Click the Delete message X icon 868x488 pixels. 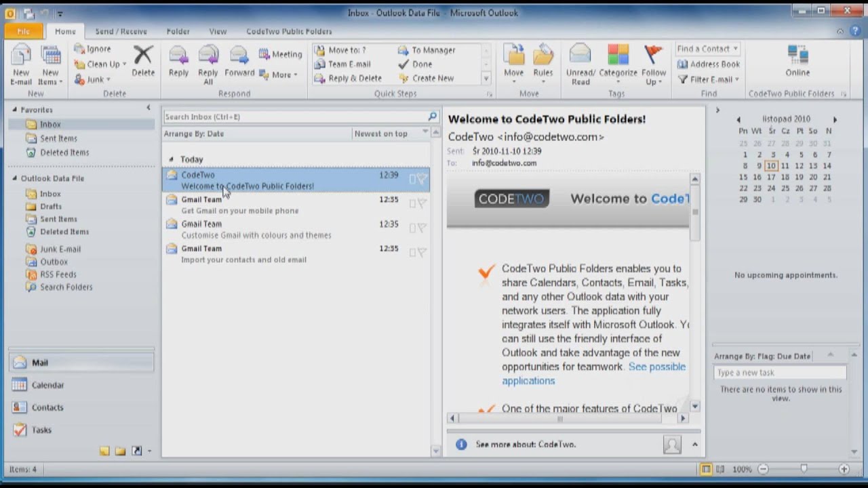coord(143,56)
